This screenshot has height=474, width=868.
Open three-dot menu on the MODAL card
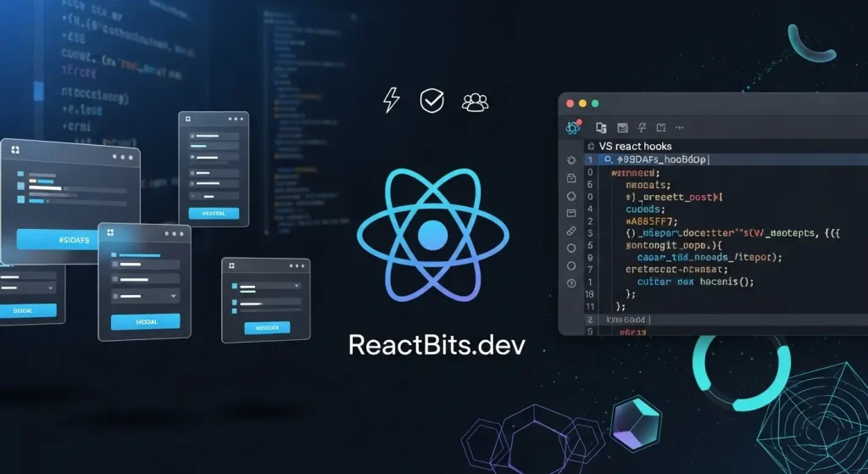tap(174, 234)
